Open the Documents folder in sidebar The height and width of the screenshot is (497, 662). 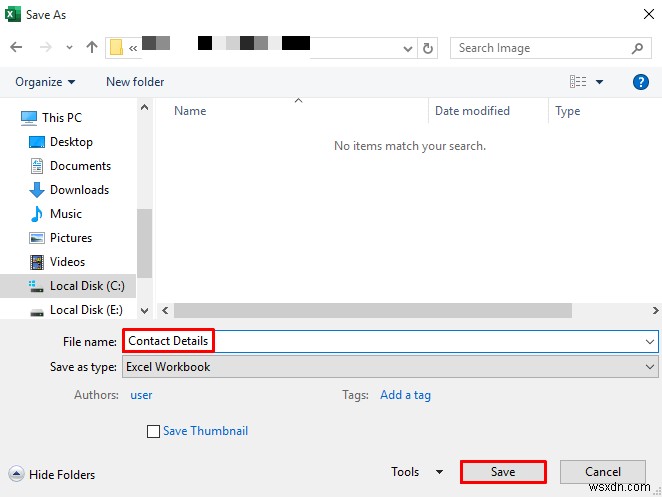click(x=80, y=166)
